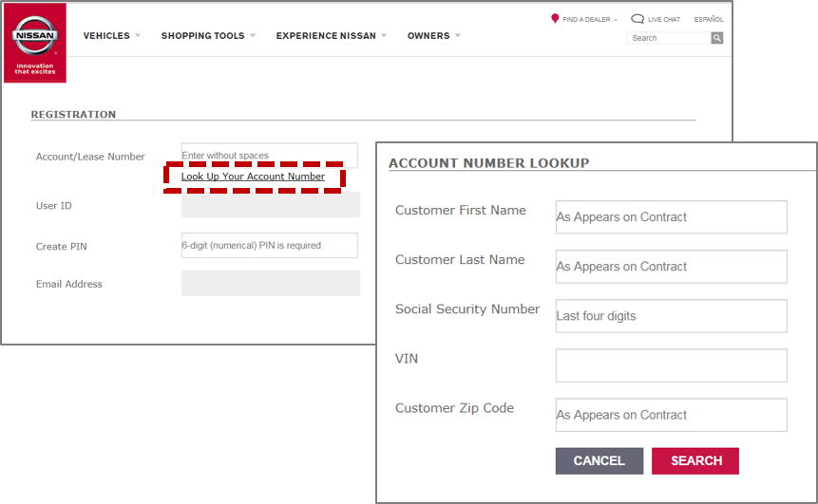Click Look Up Your Account Number link
This screenshot has width=818, height=504.
(253, 177)
